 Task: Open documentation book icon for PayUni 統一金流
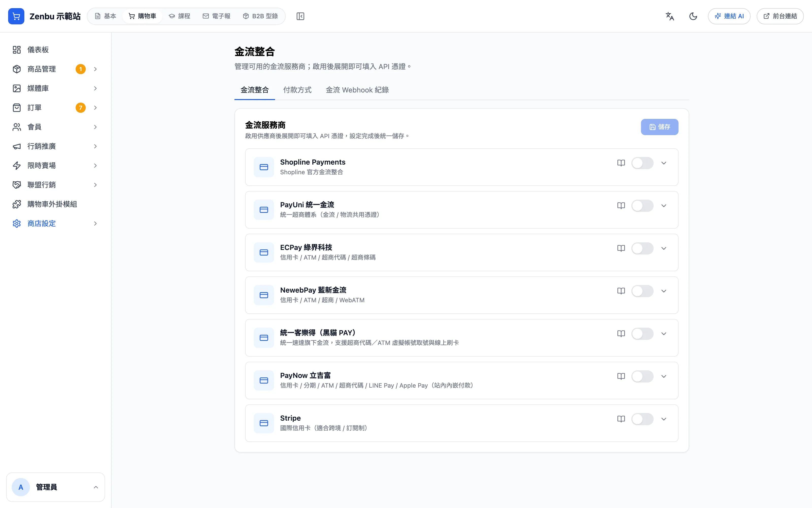click(x=621, y=206)
